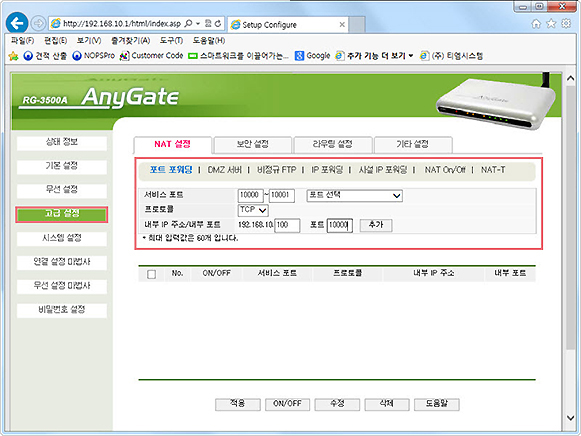Screen dimensions: 581x436
Task: Click the internal 포트 input field
Action: coord(340,225)
